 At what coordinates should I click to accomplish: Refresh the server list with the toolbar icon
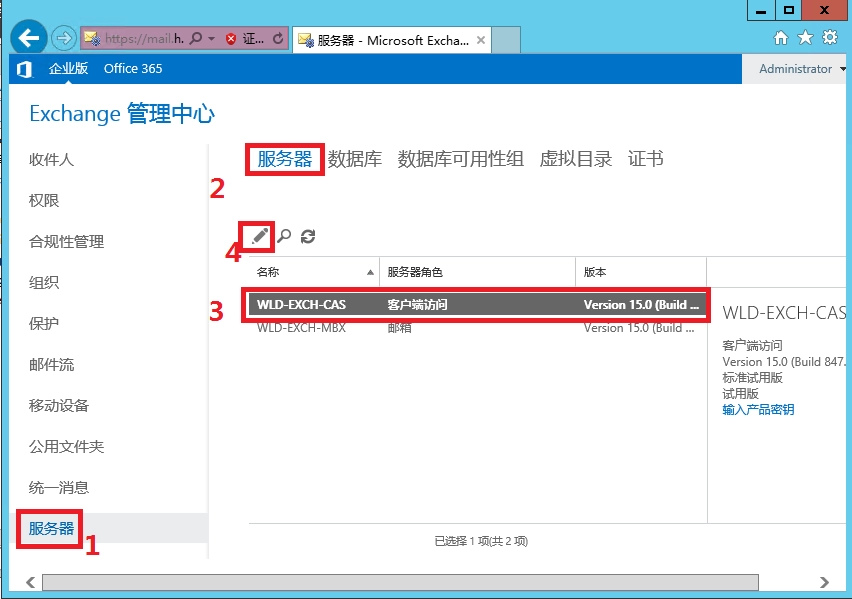pos(308,236)
